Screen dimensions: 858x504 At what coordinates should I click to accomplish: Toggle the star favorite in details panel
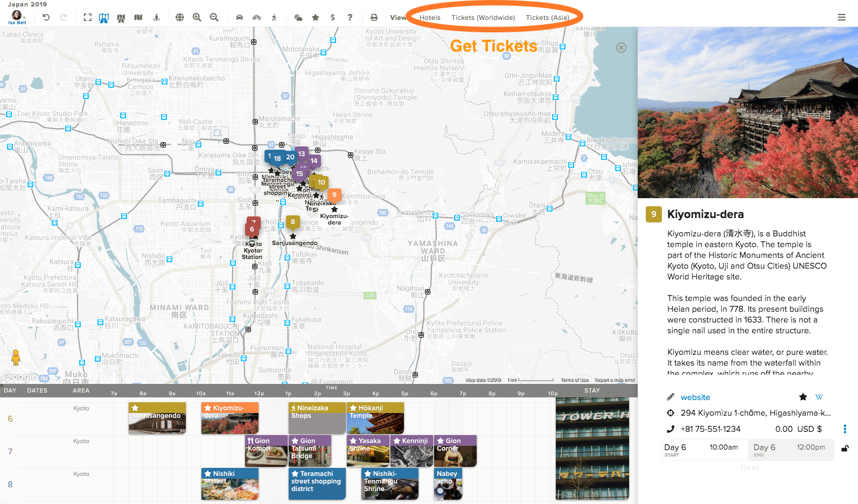click(803, 397)
